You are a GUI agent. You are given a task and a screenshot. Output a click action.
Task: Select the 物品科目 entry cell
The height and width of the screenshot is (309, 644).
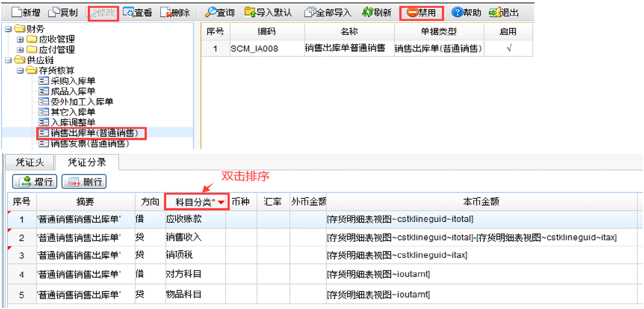(x=195, y=295)
